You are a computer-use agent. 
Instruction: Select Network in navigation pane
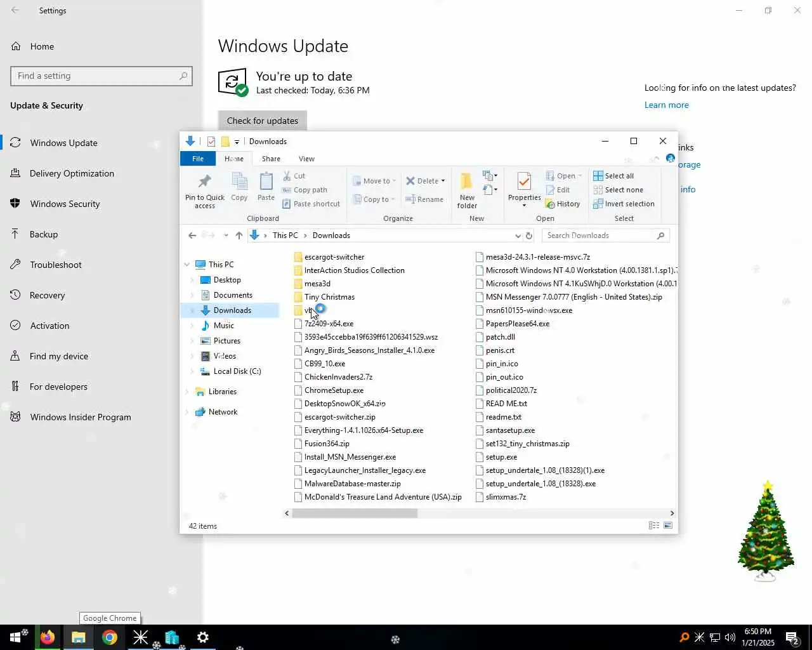223,412
